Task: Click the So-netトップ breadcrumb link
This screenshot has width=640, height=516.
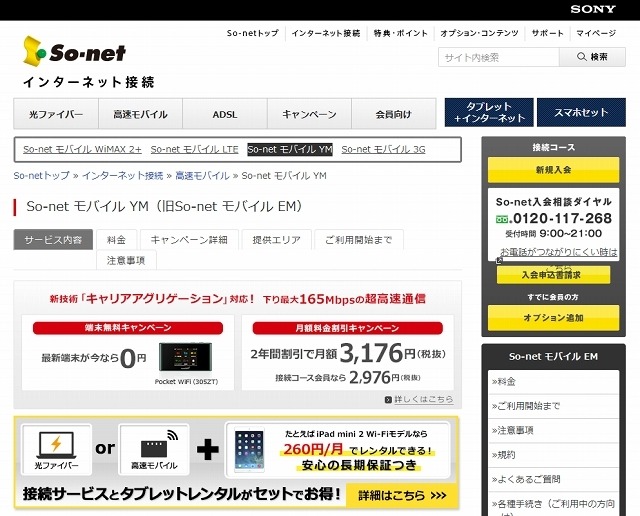Action: point(42,176)
